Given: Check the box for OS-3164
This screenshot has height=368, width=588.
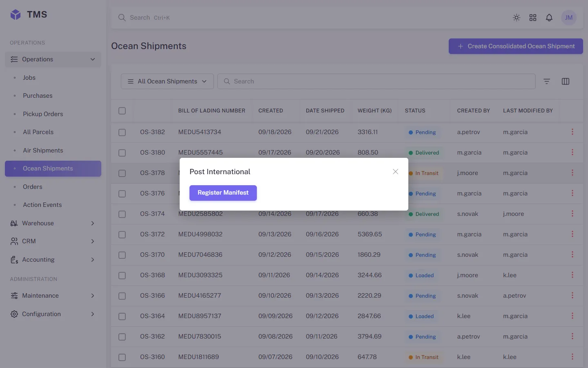Looking at the screenshot, I should tap(122, 316).
